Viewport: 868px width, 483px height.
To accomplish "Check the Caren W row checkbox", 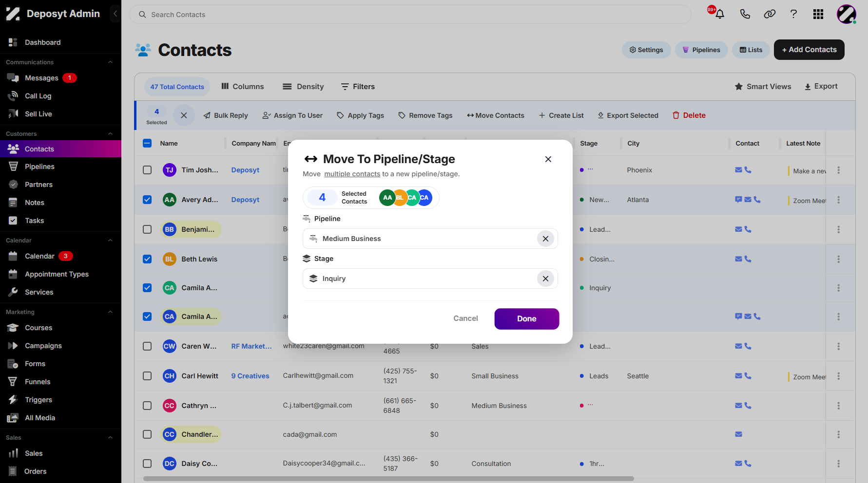I will pos(147,346).
